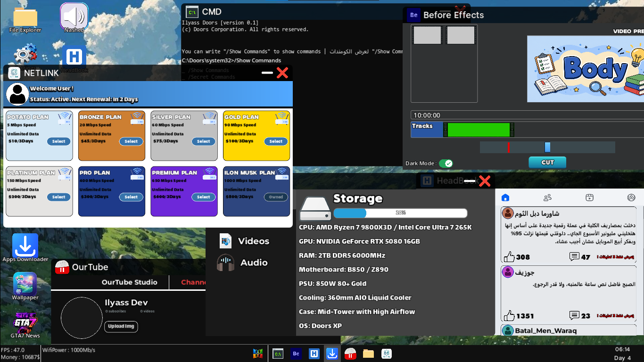This screenshot has height=362, width=644.
Task: Click the OurTube channel profile picture
Action: pos(82,318)
